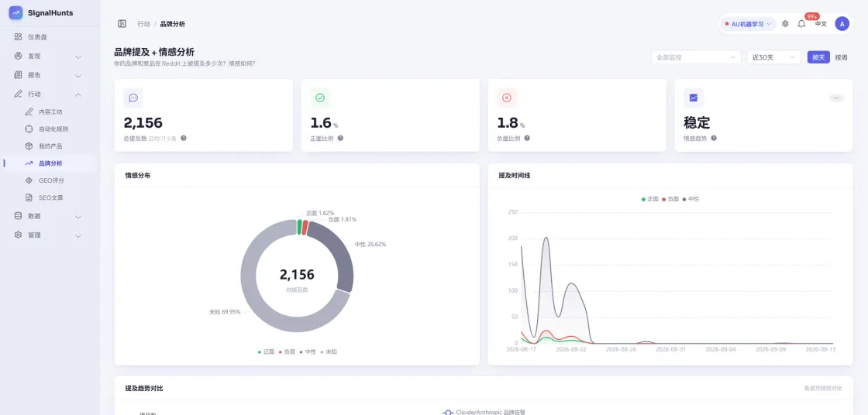Click 行动 breadcrumb link
The height and width of the screenshot is (415, 868).
pos(143,24)
